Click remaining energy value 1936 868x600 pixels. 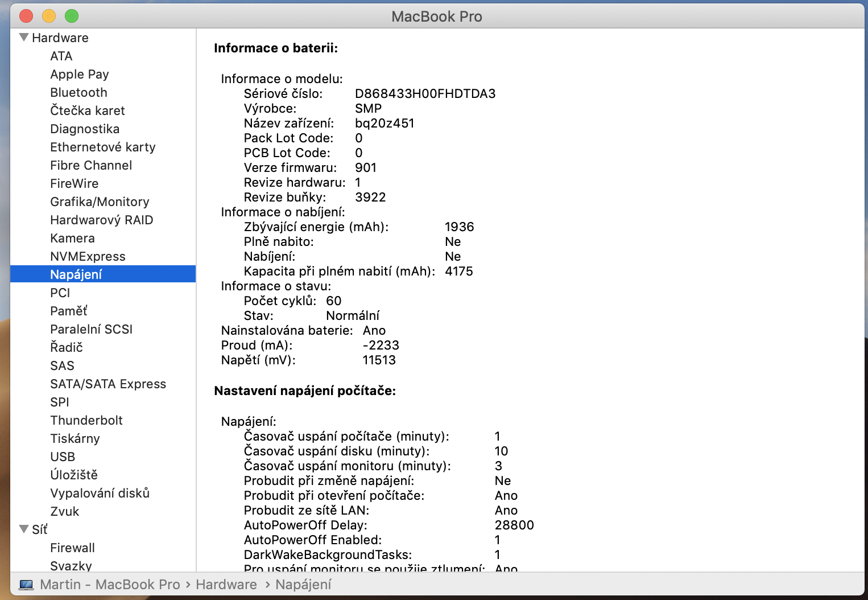click(460, 227)
